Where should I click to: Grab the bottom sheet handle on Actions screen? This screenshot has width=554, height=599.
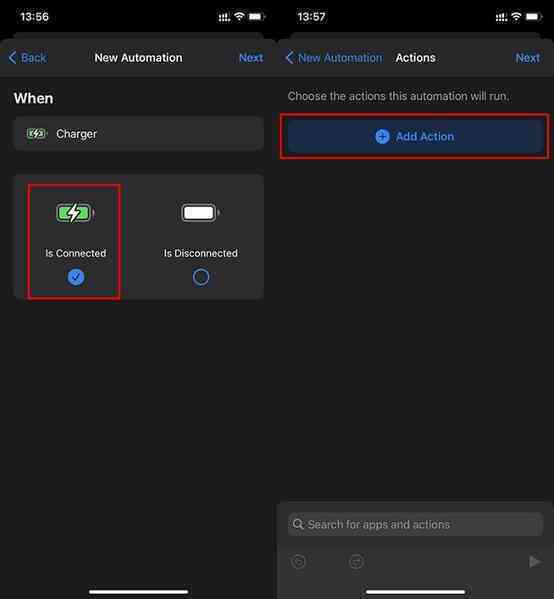[x=415, y=591]
